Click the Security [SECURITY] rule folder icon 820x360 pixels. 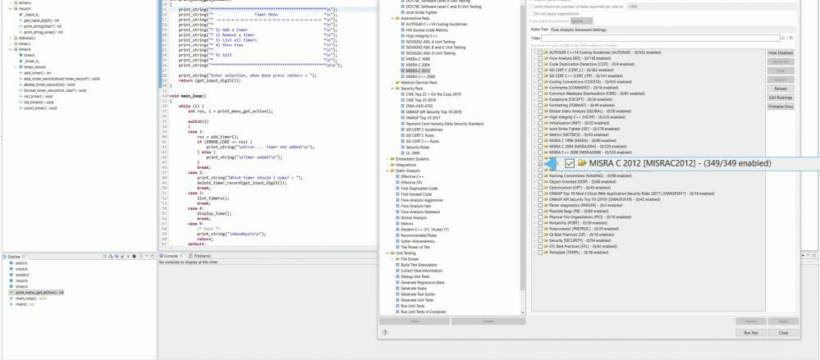pyautogui.click(x=546, y=241)
